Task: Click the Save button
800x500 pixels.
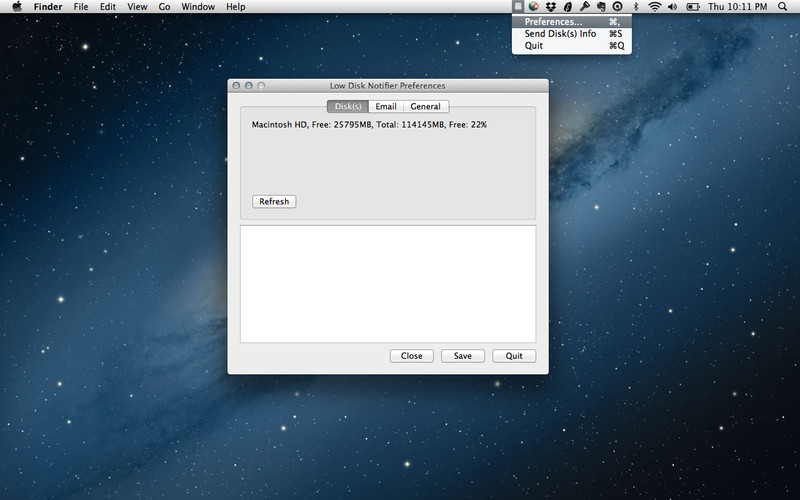Action: 463,356
